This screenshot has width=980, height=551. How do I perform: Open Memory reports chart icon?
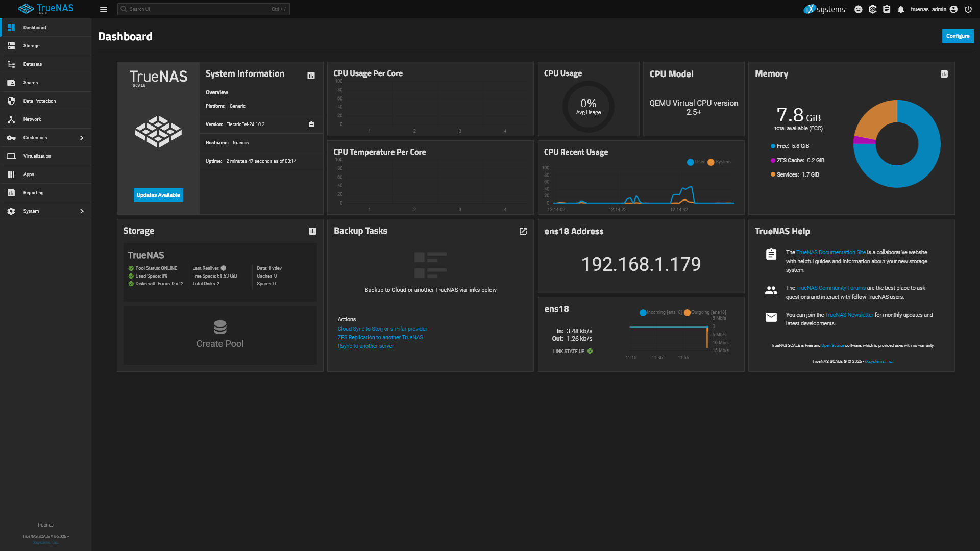pos(944,74)
